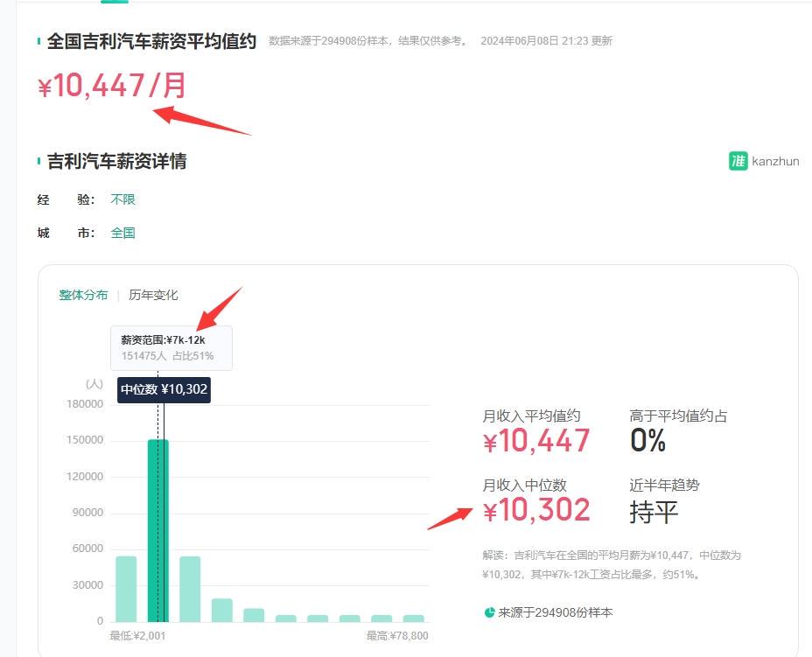
Task: Click the ¥10,447/月 headline salary
Action: [112, 86]
